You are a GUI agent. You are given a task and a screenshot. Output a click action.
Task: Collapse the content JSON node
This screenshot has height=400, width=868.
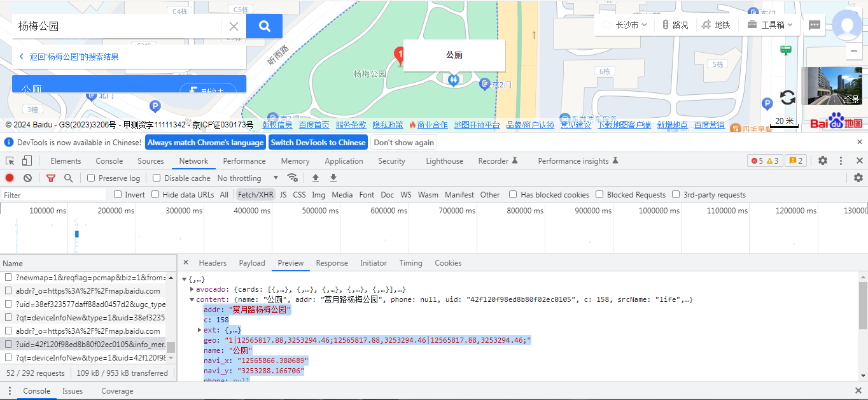tap(192, 299)
